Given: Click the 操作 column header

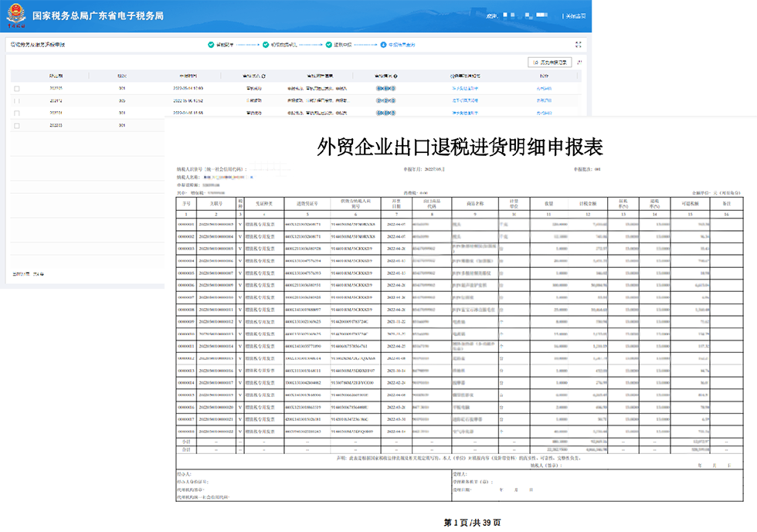Looking at the screenshot, I should tap(544, 76).
